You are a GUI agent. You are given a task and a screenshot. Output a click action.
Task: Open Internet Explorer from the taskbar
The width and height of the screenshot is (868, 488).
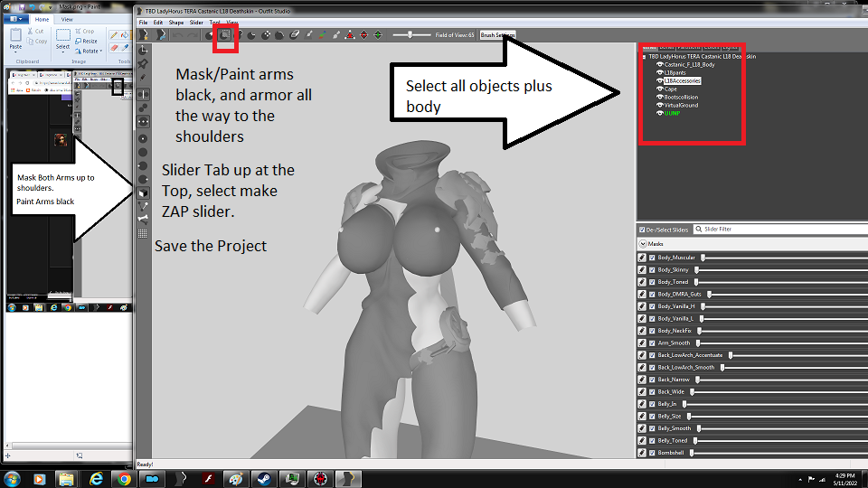[x=96, y=479]
